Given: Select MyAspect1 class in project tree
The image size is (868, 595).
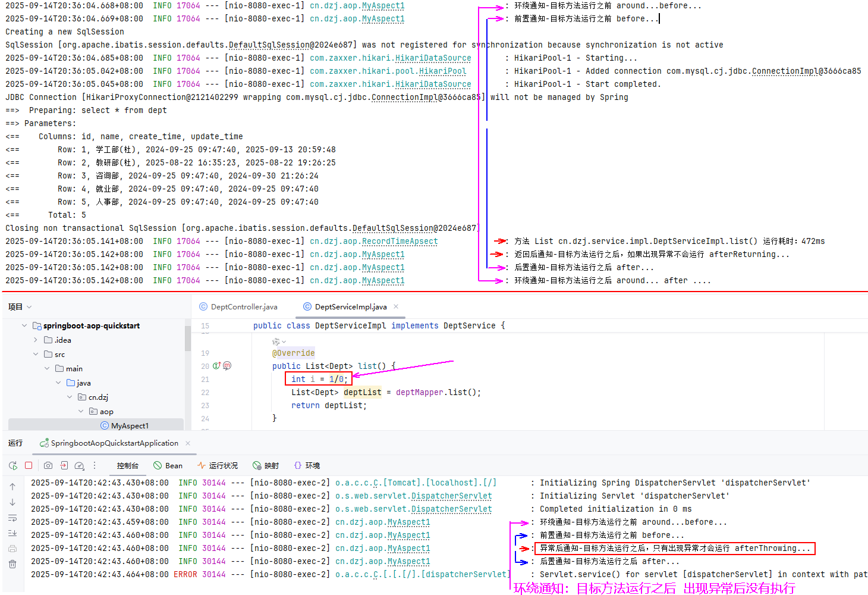Looking at the screenshot, I should (130, 425).
